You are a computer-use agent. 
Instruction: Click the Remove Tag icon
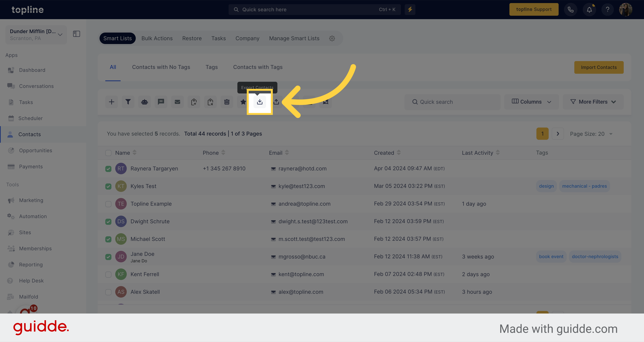pos(210,102)
